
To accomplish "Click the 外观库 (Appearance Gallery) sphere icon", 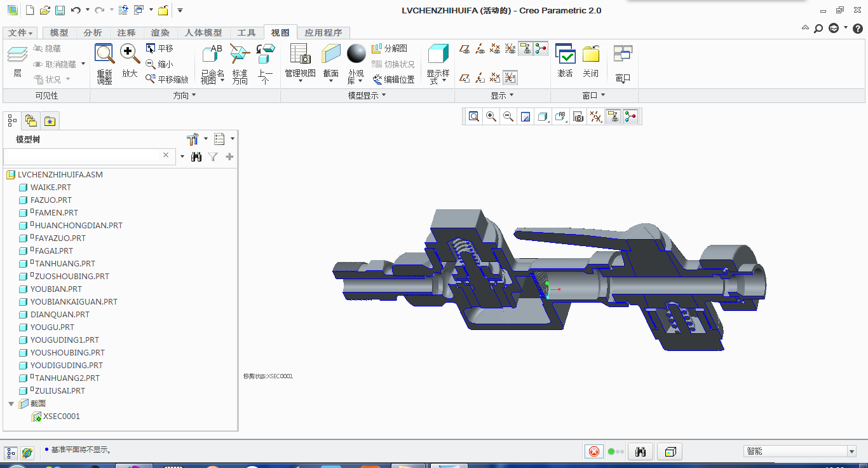I will pyautogui.click(x=356, y=54).
